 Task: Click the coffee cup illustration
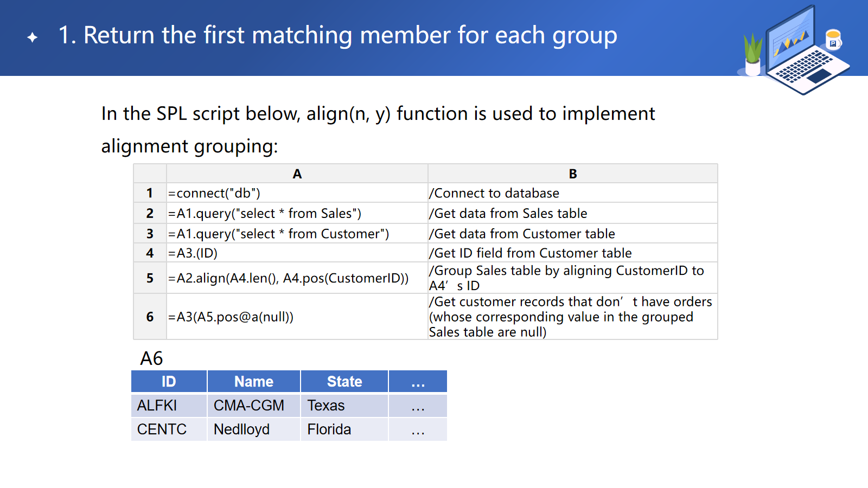click(x=833, y=40)
